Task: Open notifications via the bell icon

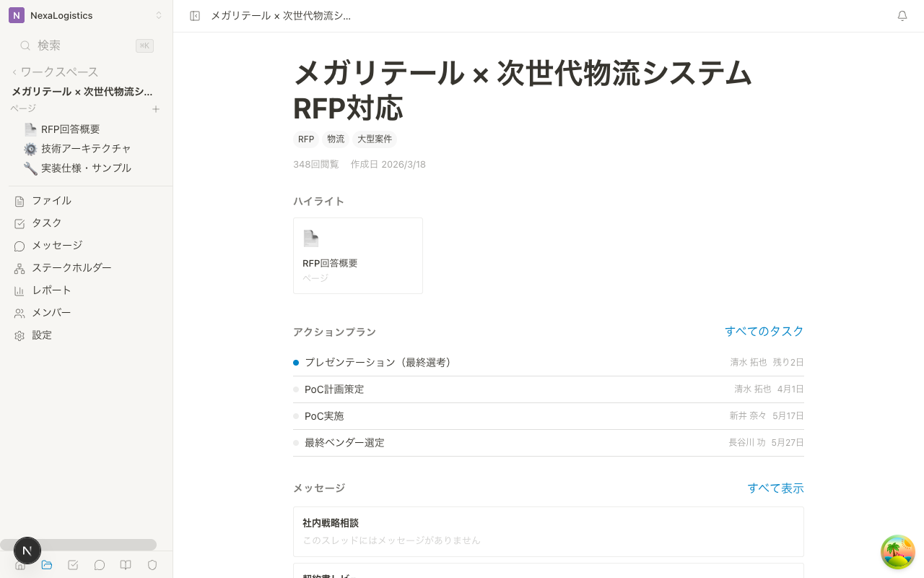Action: (902, 15)
